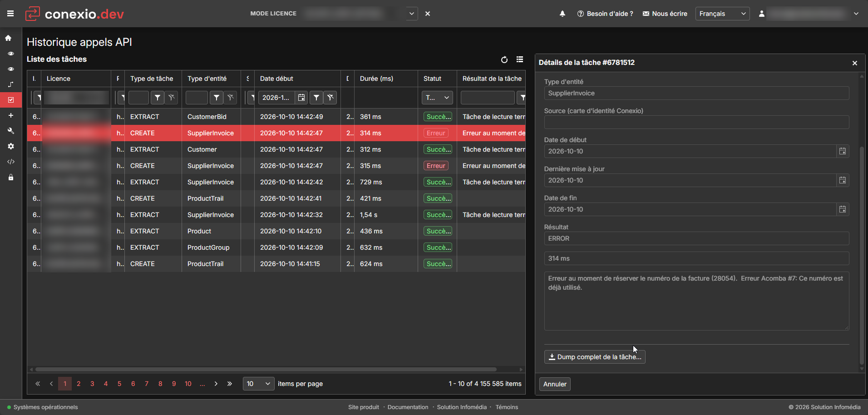Clear the MODE LICENCE selection with the X

[x=428, y=14]
